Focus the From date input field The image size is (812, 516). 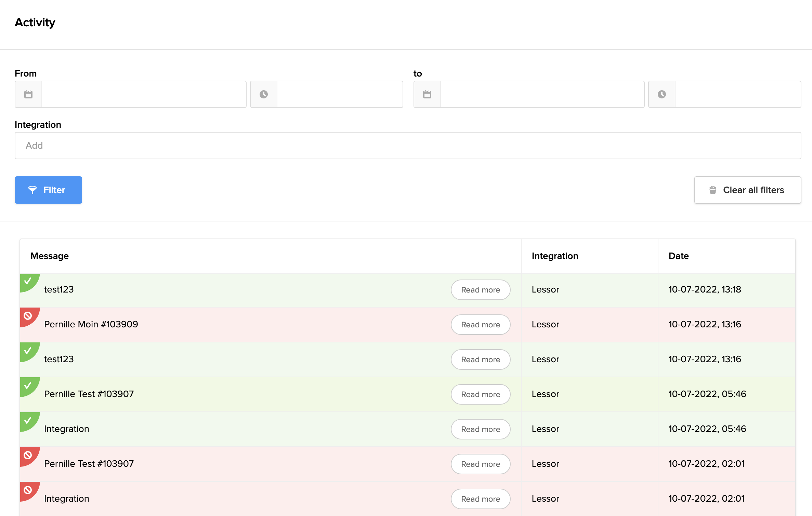coord(144,94)
